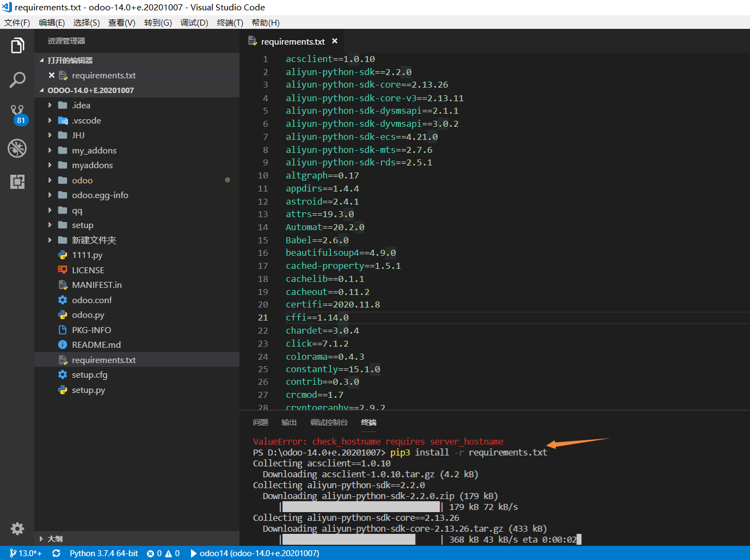Toggle the Problems panel via the error/warning counts
This screenshot has height=560, width=750.
coord(162,552)
